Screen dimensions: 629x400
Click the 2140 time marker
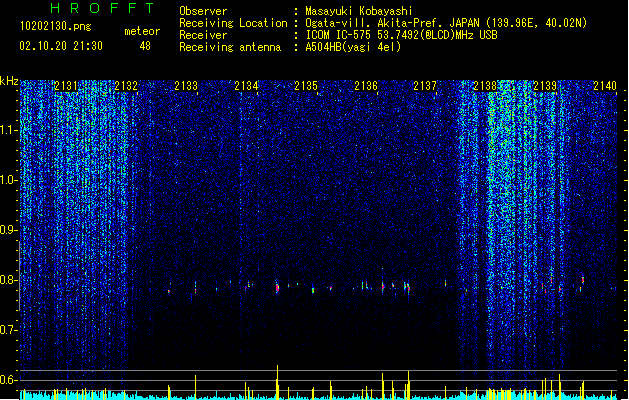click(x=605, y=86)
